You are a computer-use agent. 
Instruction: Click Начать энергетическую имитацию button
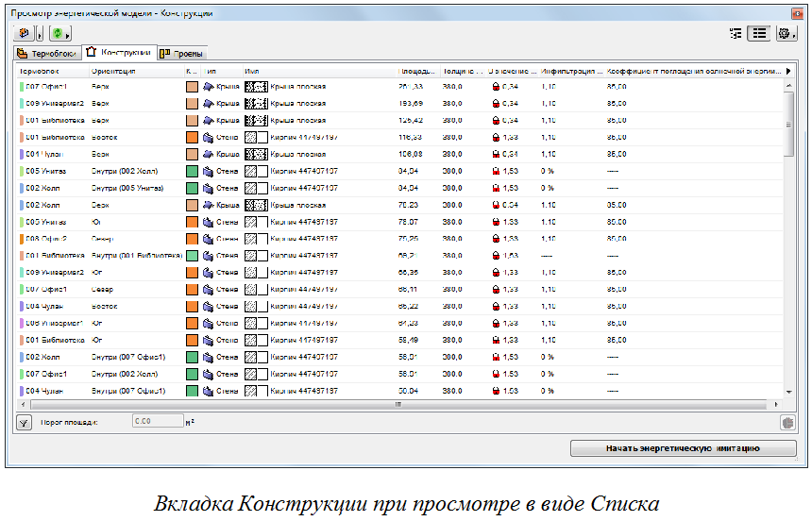pyautogui.click(x=683, y=448)
